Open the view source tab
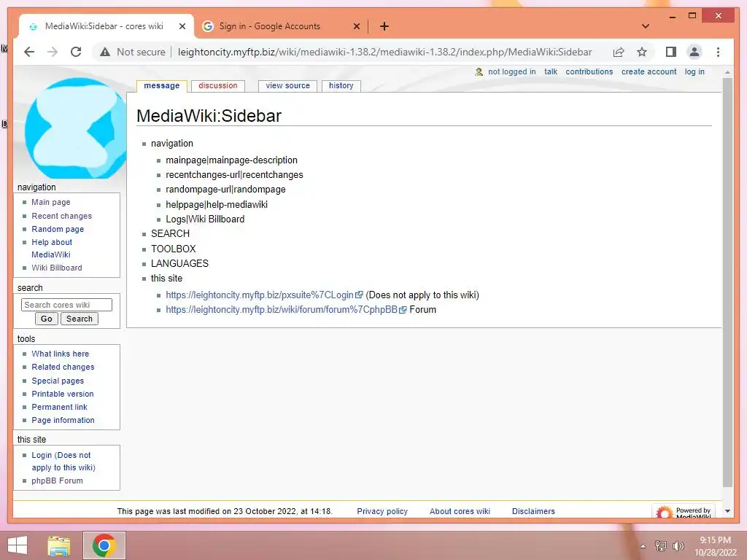This screenshot has height=560, width=747. tap(287, 86)
